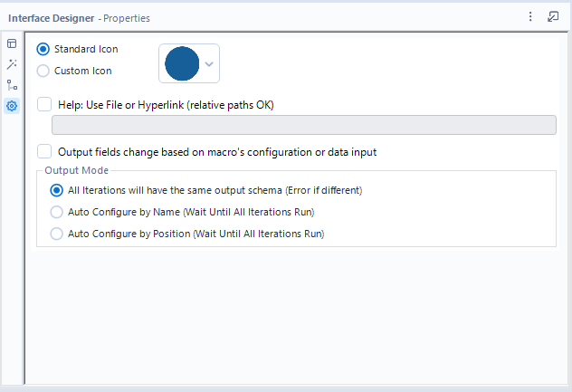Screen dimensions: 572x392
Task: Choose Auto Configure by Name option
Action: coord(58,212)
